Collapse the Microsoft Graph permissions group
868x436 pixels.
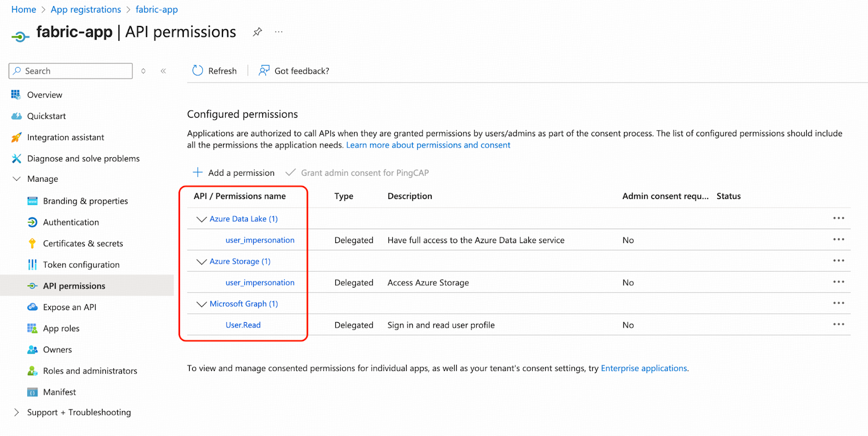click(201, 304)
